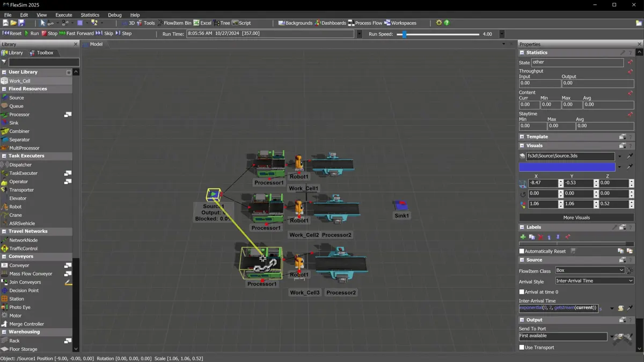This screenshot has width=644, height=362.
Task: Click the save model disk icon
Action: [x=21, y=23]
